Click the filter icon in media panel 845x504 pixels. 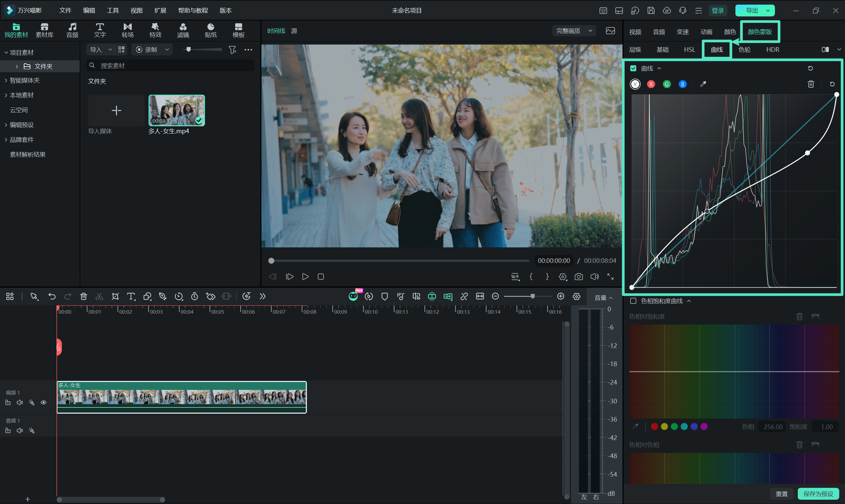pyautogui.click(x=232, y=49)
